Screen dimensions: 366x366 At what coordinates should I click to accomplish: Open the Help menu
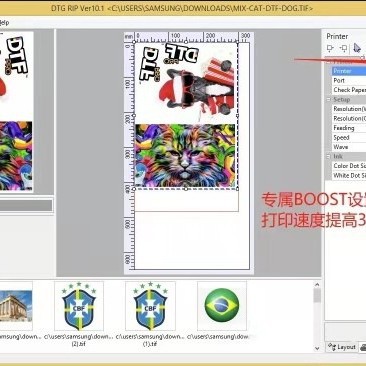pyautogui.click(x=4, y=23)
